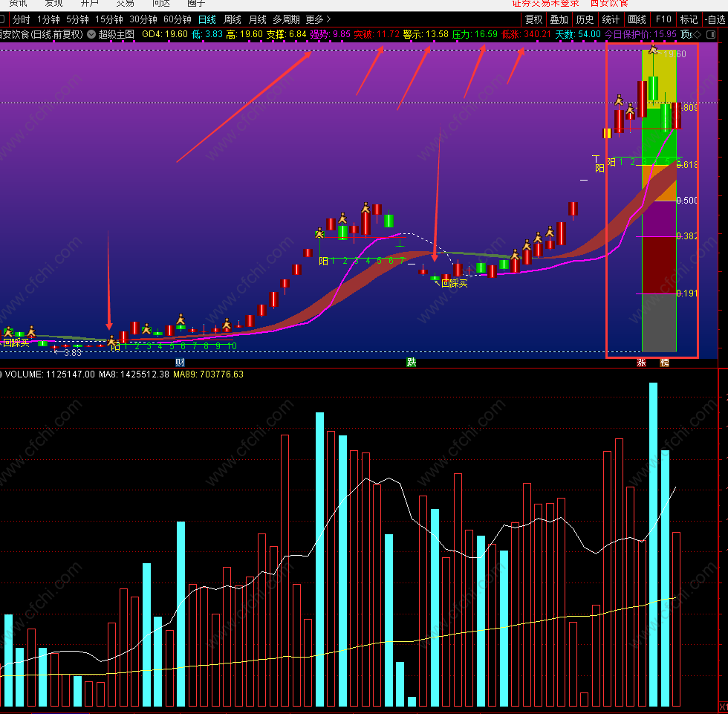Image resolution: width=728 pixels, height=714 pixels.
Task: Click the 支撑: 6.84 value
Action: pos(286,34)
